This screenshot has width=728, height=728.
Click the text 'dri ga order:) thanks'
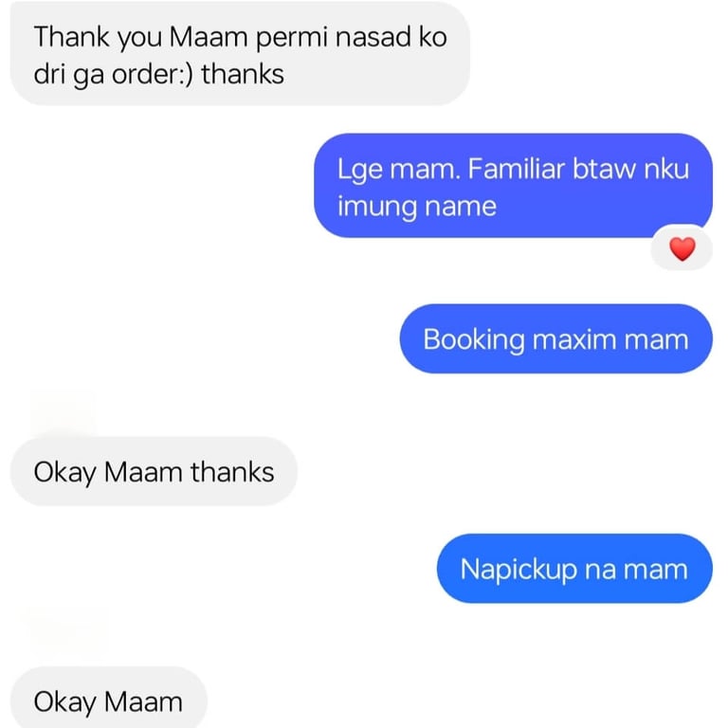(159, 74)
